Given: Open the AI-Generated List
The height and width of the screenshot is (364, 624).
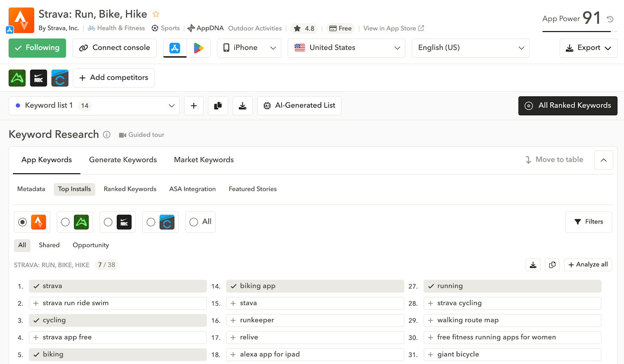Looking at the screenshot, I should (300, 106).
